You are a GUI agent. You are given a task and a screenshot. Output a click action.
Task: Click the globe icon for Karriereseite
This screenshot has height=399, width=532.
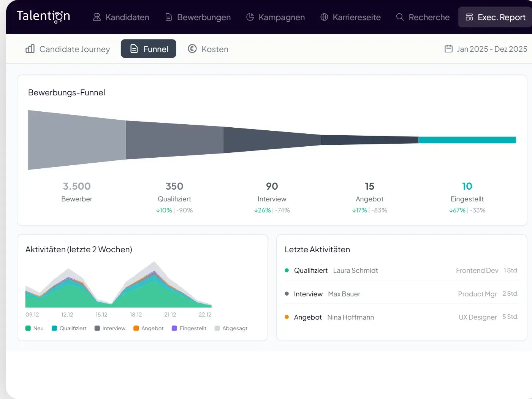(324, 17)
